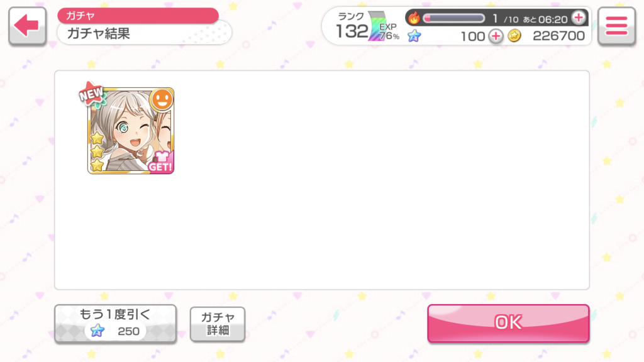Tap the blue star gem icon in header
The height and width of the screenshot is (362, 644).
(x=414, y=36)
